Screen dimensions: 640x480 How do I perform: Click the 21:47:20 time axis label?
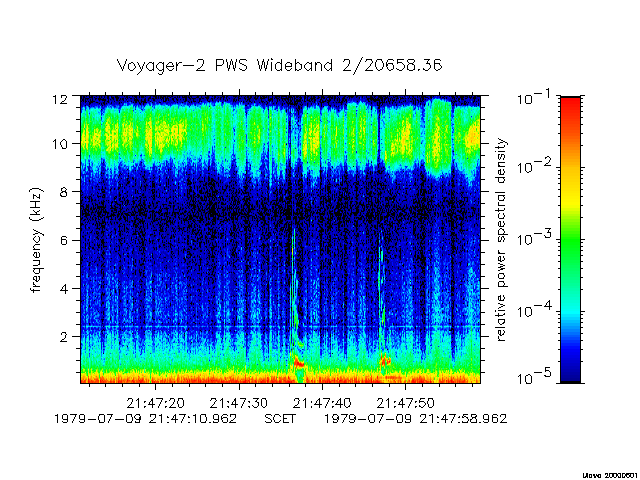click(x=156, y=403)
